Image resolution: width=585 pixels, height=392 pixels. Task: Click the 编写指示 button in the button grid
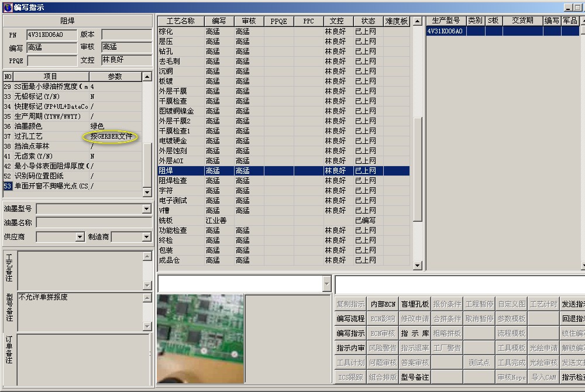pos(350,333)
